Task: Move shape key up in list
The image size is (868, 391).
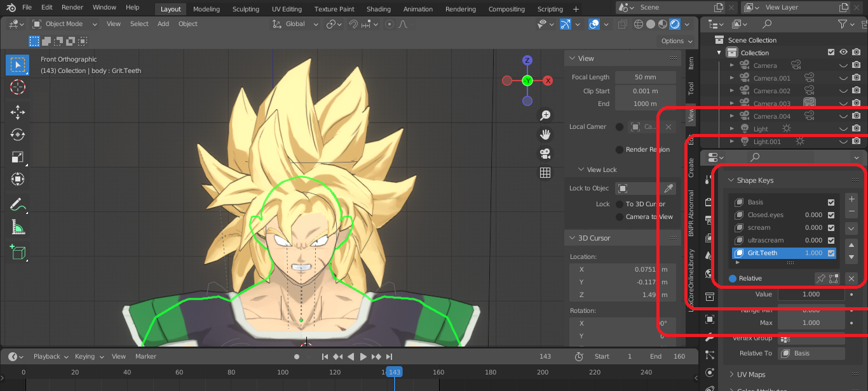Action: pyautogui.click(x=852, y=245)
